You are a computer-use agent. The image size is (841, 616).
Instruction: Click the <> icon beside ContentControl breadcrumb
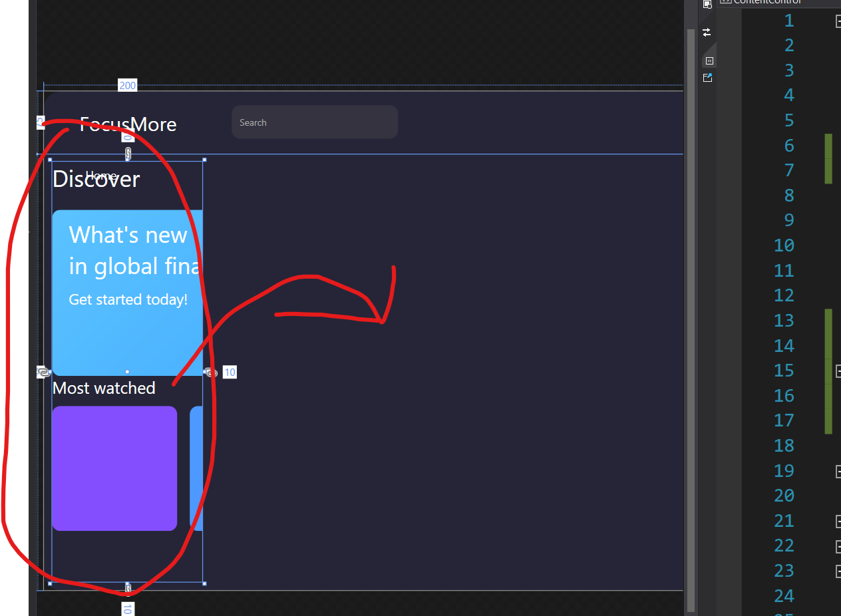726,3
